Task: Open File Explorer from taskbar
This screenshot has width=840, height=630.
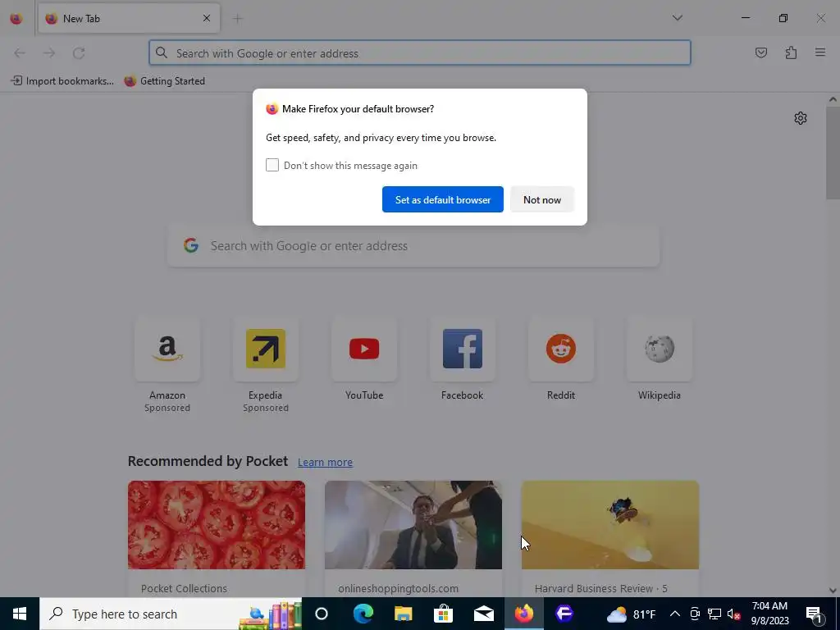Action: 403,614
